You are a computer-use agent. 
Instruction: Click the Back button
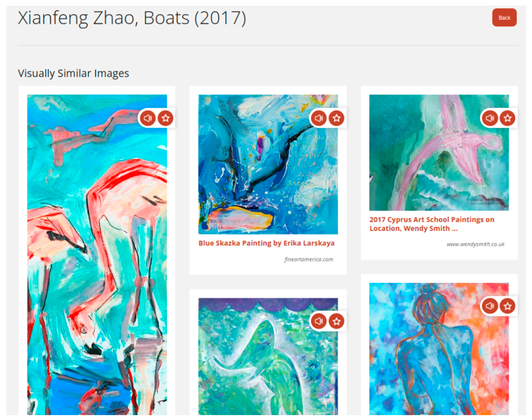click(x=504, y=18)
